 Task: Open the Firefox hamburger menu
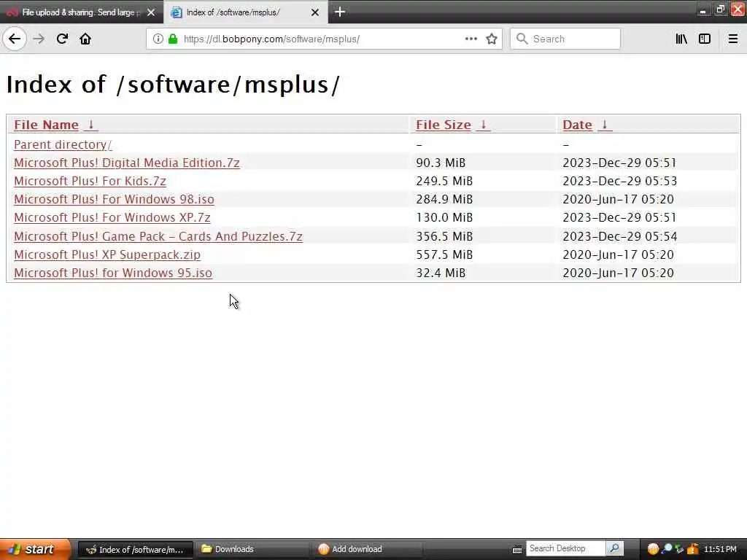coord(732,39)
